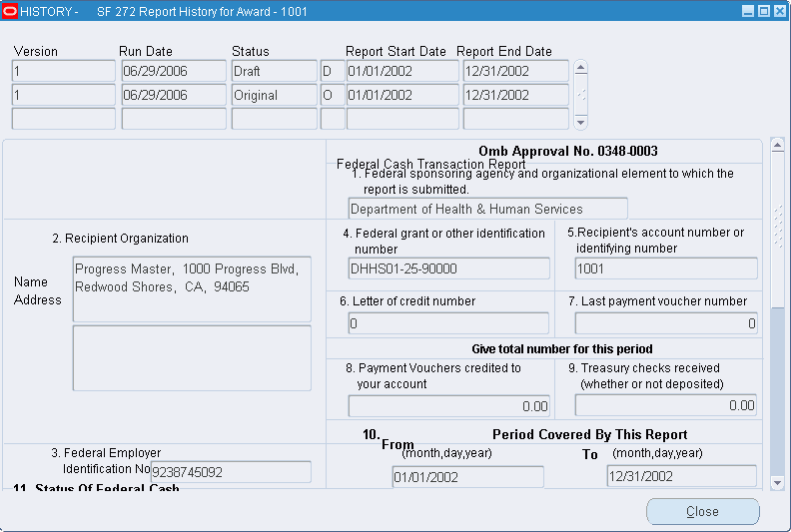Click the status code D field
Image resolution: width=791 pixels, height=532 pixels.
pos(333,71)
